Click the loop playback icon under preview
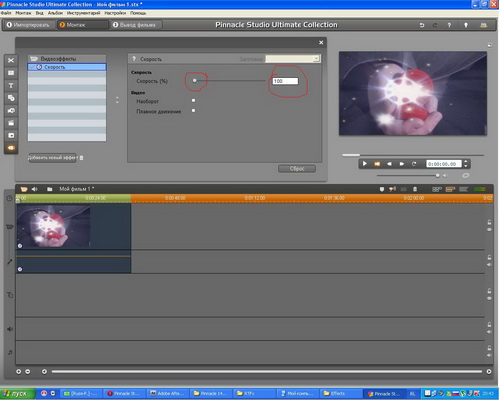 pos(414,164)
